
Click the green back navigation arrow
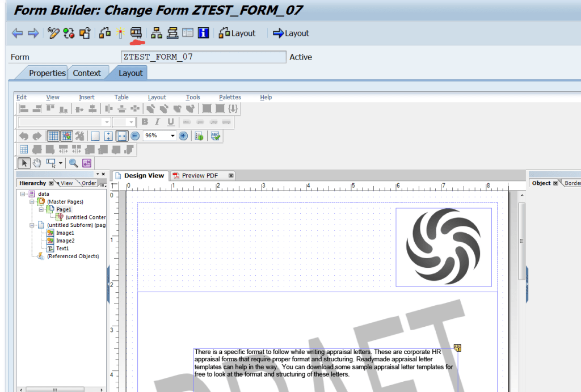pos(17,33)
